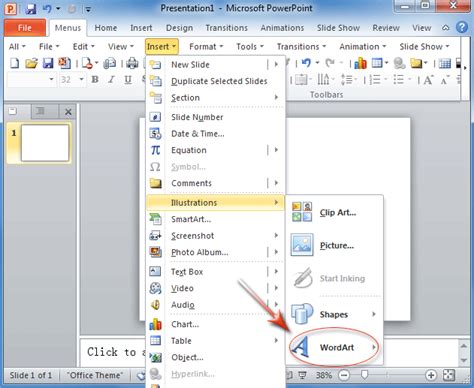Image resolution: width=474 pixels, height=388 pixels.
Task: Select Comments in the Insert menu
Action: pos(215,183)
